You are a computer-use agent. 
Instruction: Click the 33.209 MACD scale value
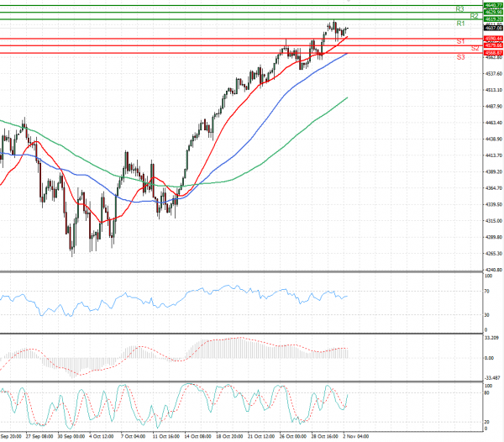[x=491, y=338]
